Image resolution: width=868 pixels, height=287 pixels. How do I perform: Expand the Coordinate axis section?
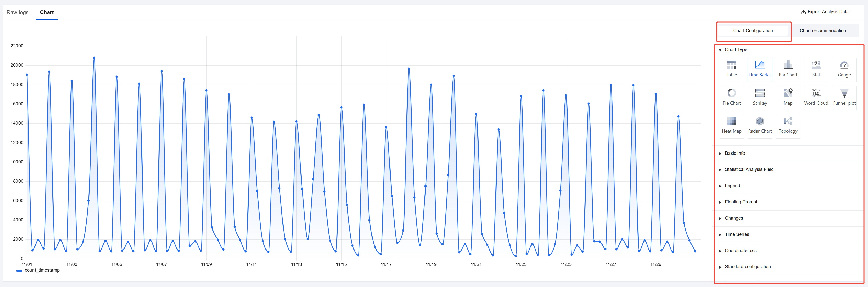(740, 251)
